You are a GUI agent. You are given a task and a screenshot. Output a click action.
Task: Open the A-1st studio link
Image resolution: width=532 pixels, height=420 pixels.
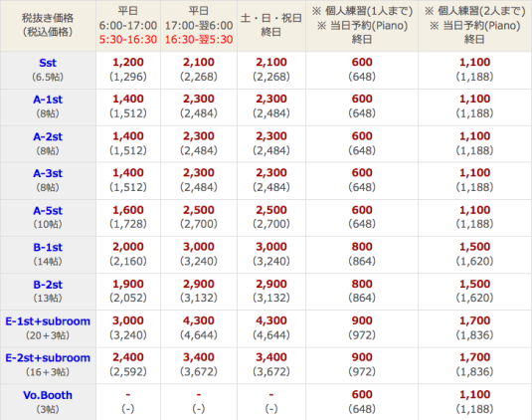[48, 100]
